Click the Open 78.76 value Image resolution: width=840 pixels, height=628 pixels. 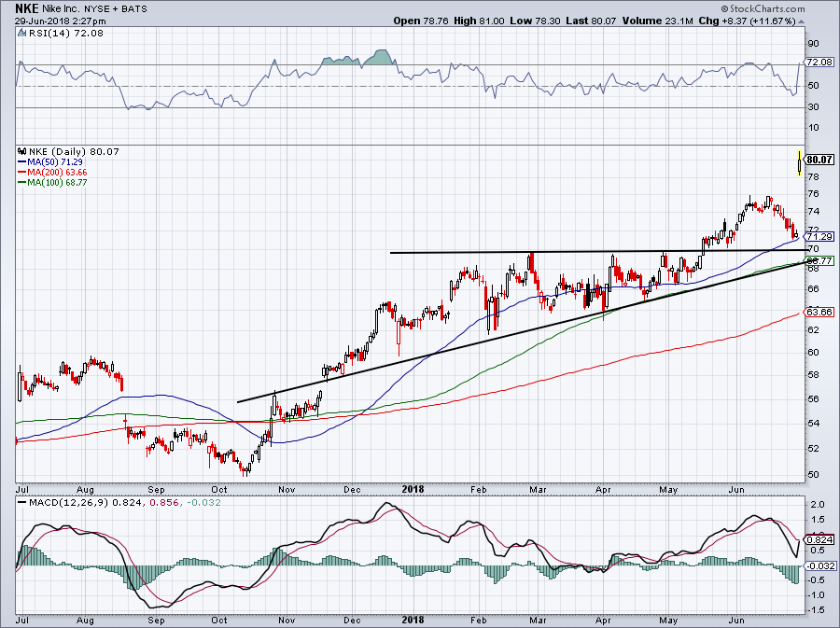click(421, 21)
